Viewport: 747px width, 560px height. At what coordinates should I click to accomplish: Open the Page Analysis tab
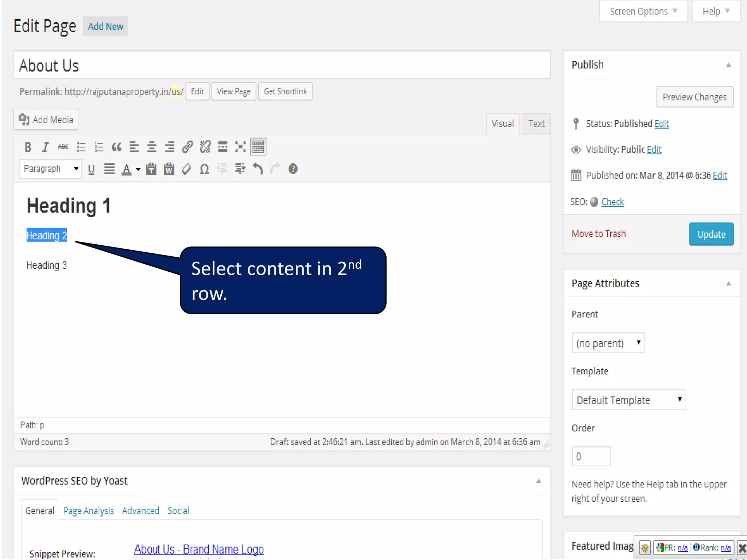tap(89, 511)
